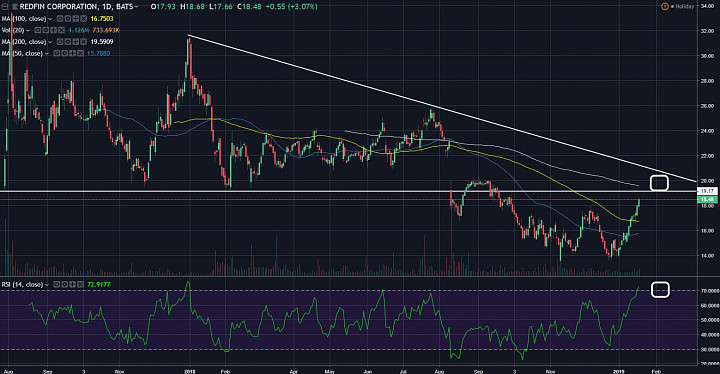This screenshot has width=720, height=374.
Task: Click the MA 100 value 16.7503
Action: tap(102, 19)
